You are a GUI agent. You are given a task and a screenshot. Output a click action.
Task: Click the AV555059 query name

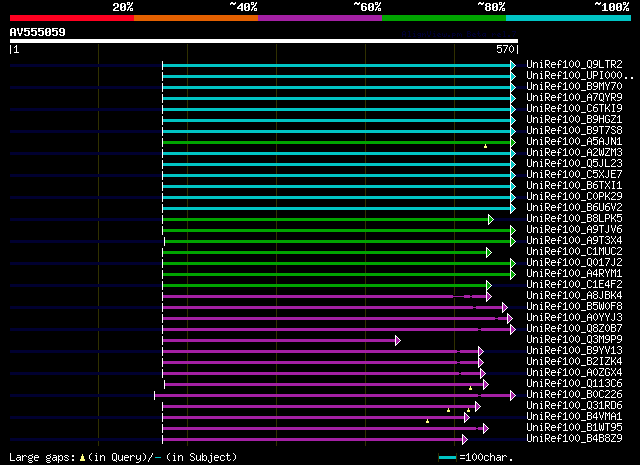(38, 32)
